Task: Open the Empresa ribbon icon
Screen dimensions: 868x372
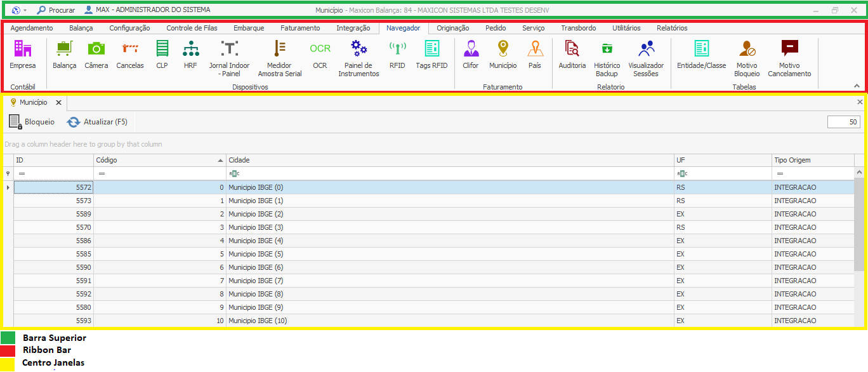Action: pos(23,55)
